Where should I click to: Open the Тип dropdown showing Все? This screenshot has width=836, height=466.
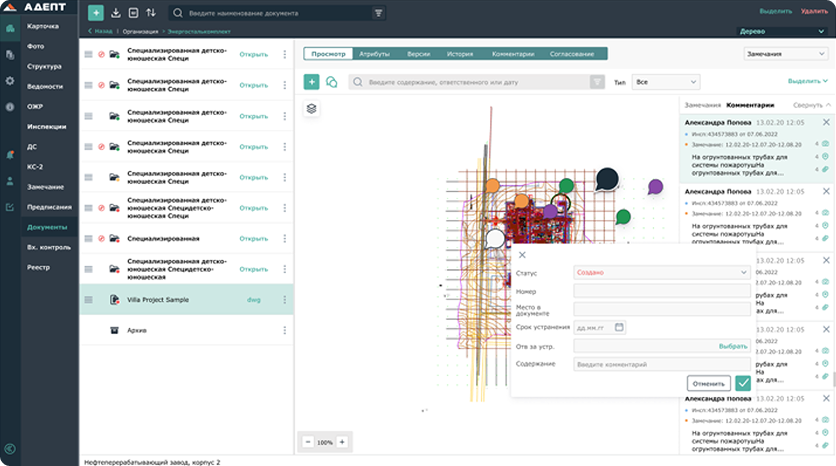(666, 82)
